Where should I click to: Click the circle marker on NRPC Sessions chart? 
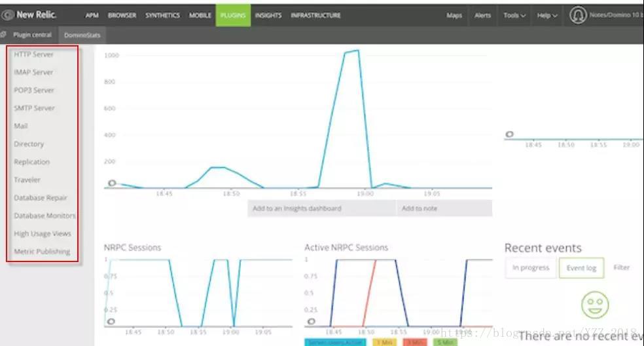[111, 321]
